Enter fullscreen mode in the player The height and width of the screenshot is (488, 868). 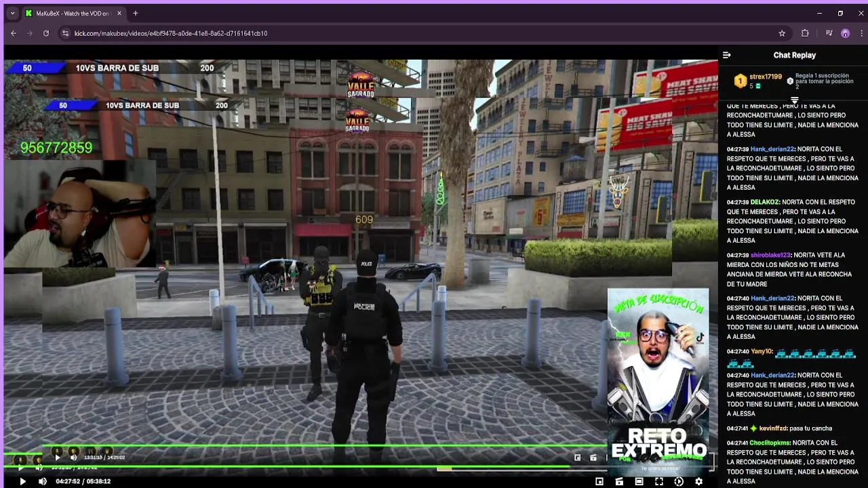[658, 481]
